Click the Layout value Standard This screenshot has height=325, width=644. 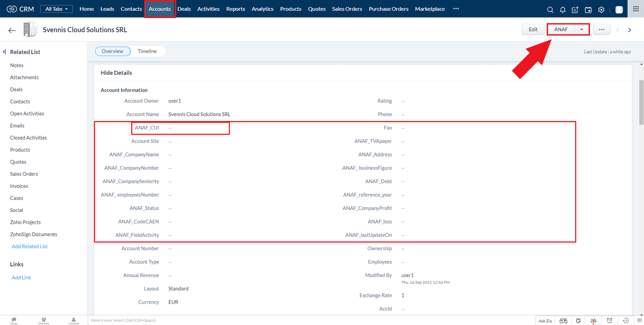[x=178, y=289]
